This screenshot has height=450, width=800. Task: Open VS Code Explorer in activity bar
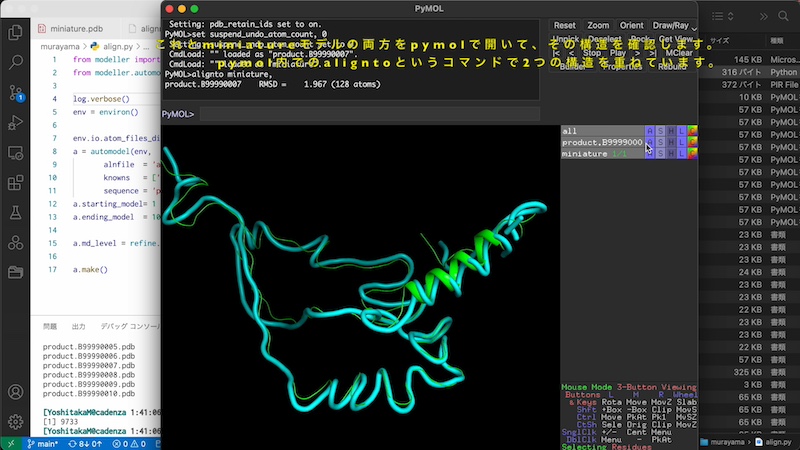(x=15, y=31)
